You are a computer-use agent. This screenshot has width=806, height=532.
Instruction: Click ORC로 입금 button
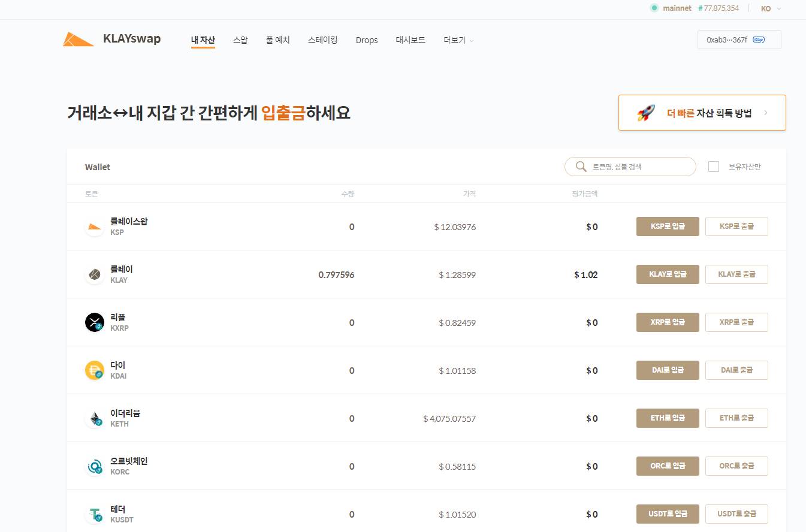[668, 466]
